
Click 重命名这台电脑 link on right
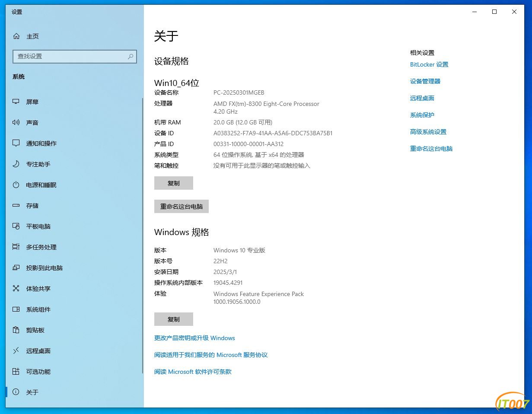point(431,149)
